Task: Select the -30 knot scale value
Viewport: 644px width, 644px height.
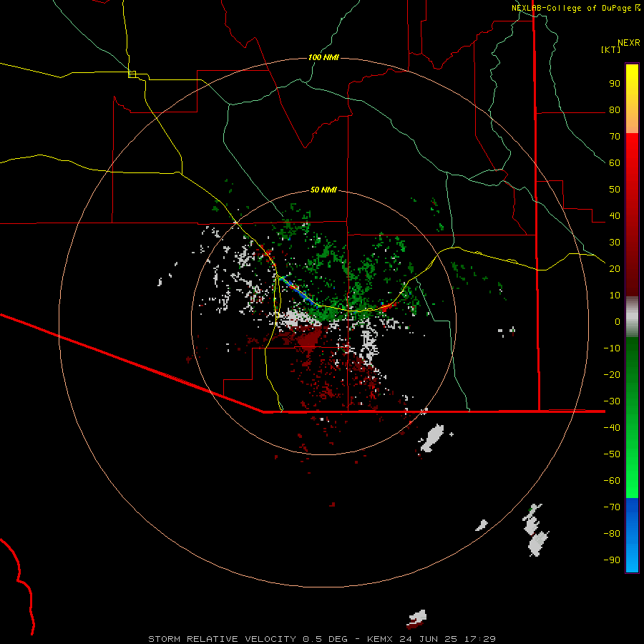Action: coord(612,401)
